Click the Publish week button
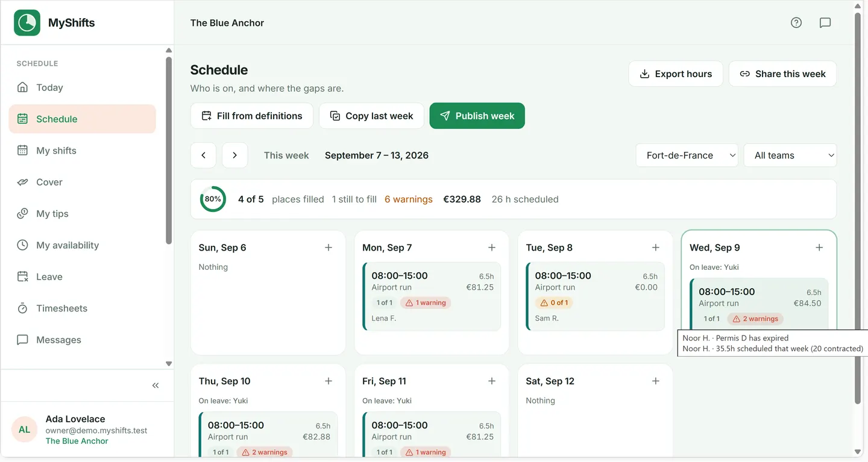The image size is (868, 462). click(x=477, y=116)
